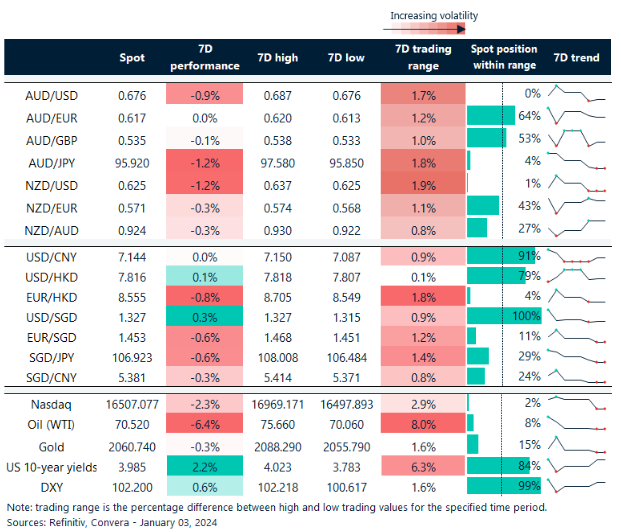Click the Oil (WTI) -6.4% performance cell
This screenshot has width=621, height=532.
[205, 424]
